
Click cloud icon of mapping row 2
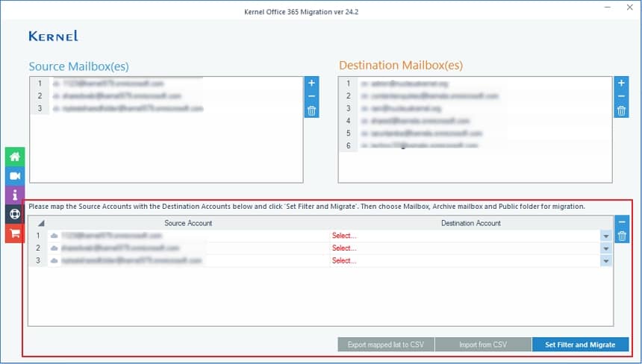pyautogui.click(x=54, y=248)
